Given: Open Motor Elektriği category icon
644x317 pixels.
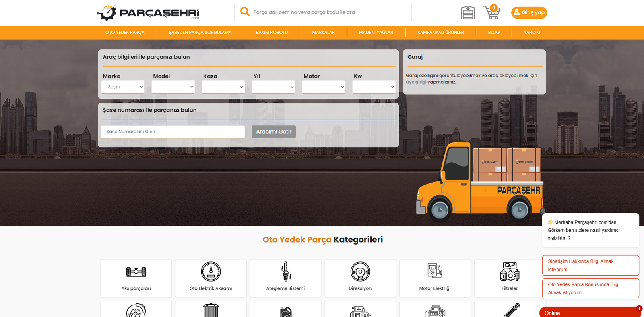Looking at the screenshot, I should (x=435, y=272).
